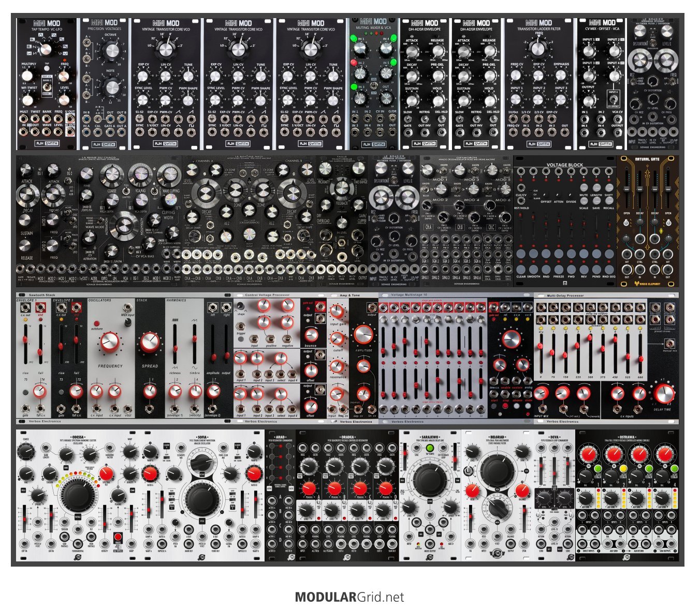Click the bounce knob on Control Voltage Processor
Image resolution: width=700 pixels, height=608 pixels.
click(311, 334)
